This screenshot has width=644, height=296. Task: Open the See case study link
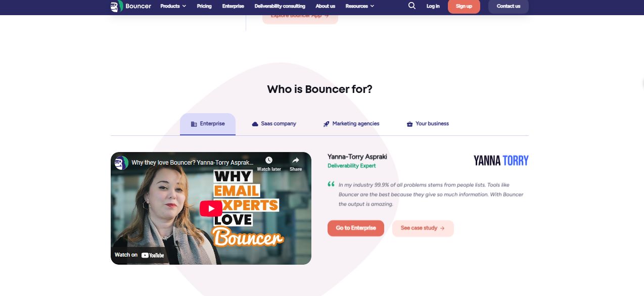pos(423,228)
